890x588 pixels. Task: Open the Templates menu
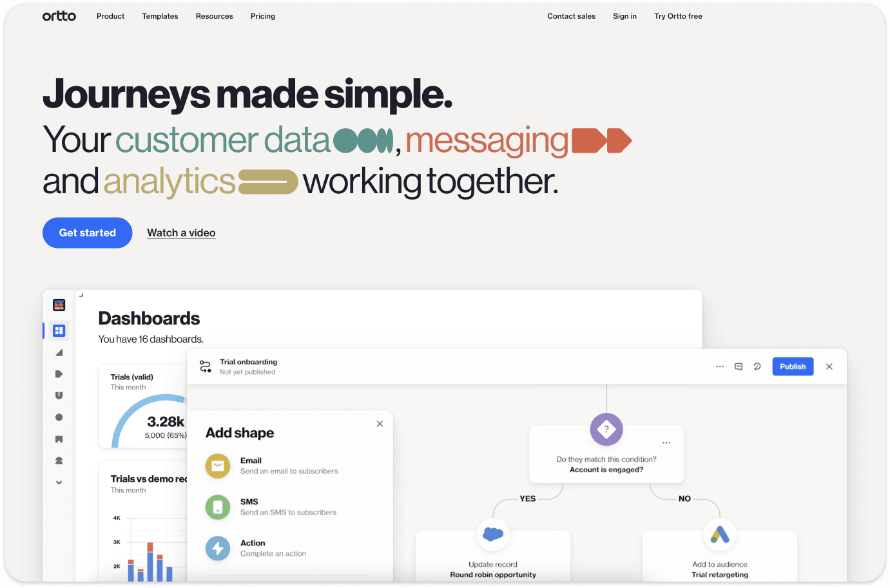tap(160, 16)
